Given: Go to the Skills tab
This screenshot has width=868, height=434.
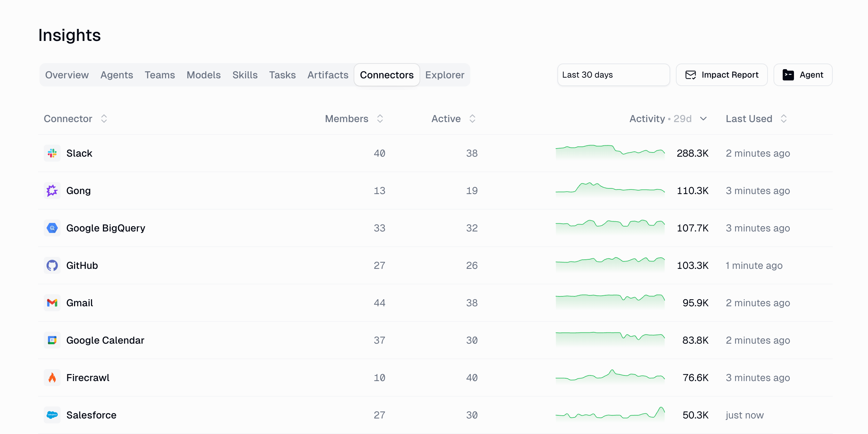Looking at the screenshot, I should [x=245, y=75].
